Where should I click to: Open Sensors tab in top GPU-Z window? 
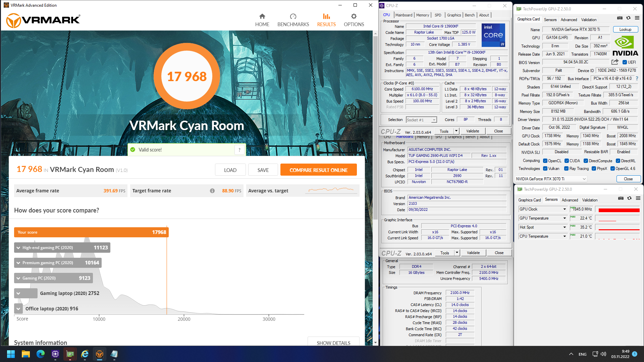[x=550, y=20]
